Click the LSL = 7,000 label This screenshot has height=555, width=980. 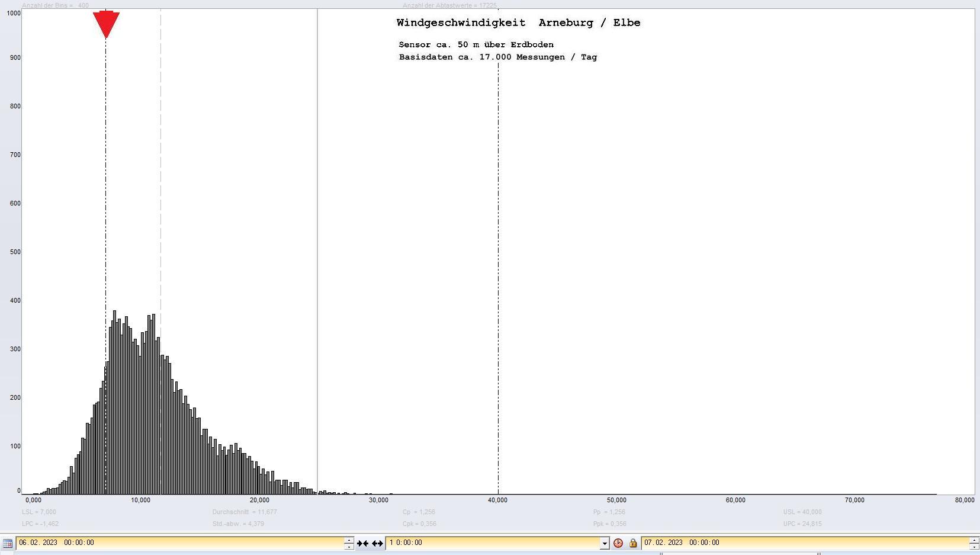(x=39, y=512)
